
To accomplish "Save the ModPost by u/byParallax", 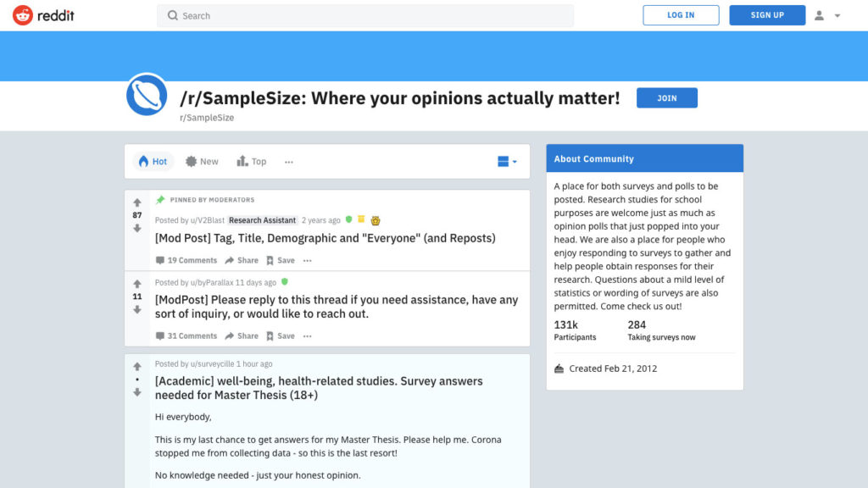I will [x=281, y=335].
